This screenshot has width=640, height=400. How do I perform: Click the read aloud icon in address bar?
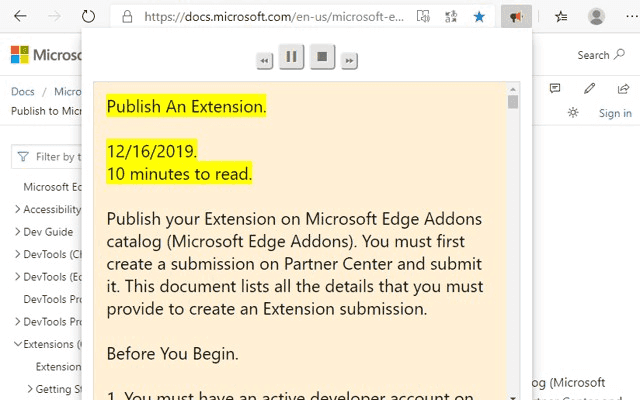423,17
